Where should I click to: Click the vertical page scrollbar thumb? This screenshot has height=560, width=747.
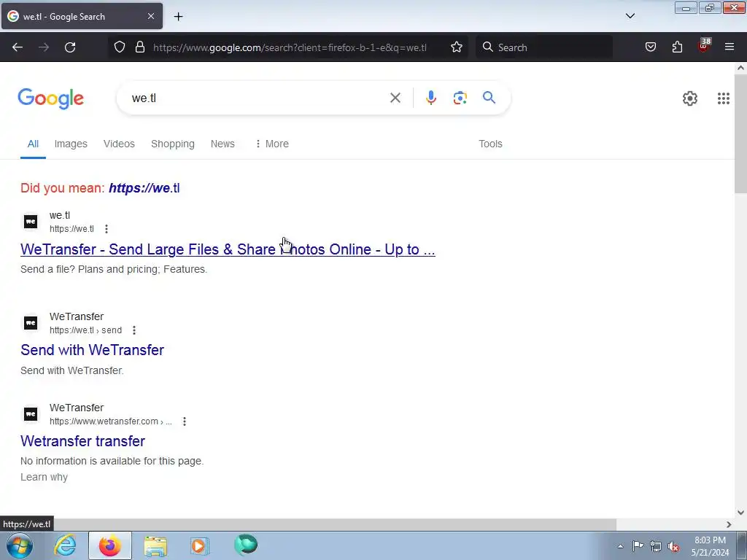[740, 134]
